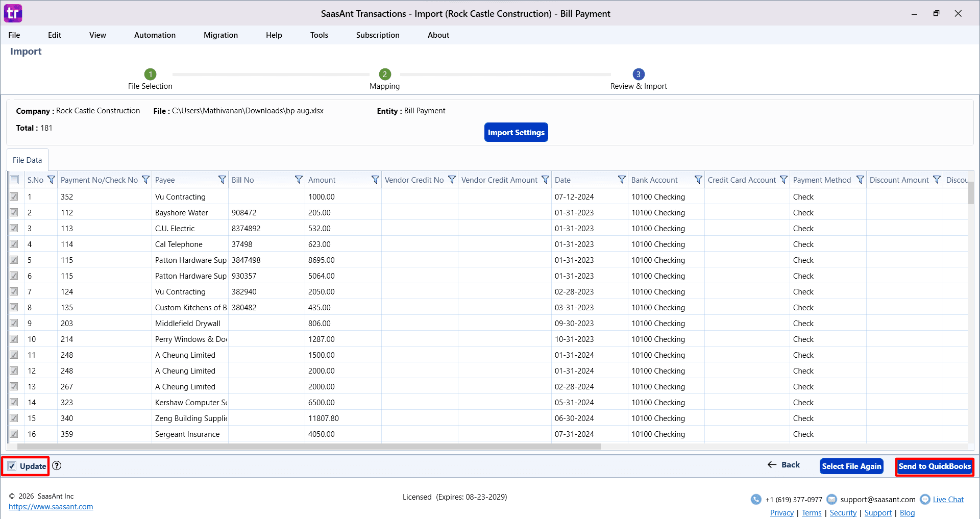
Task: Open the Automation menu
Action: [155, 35]
